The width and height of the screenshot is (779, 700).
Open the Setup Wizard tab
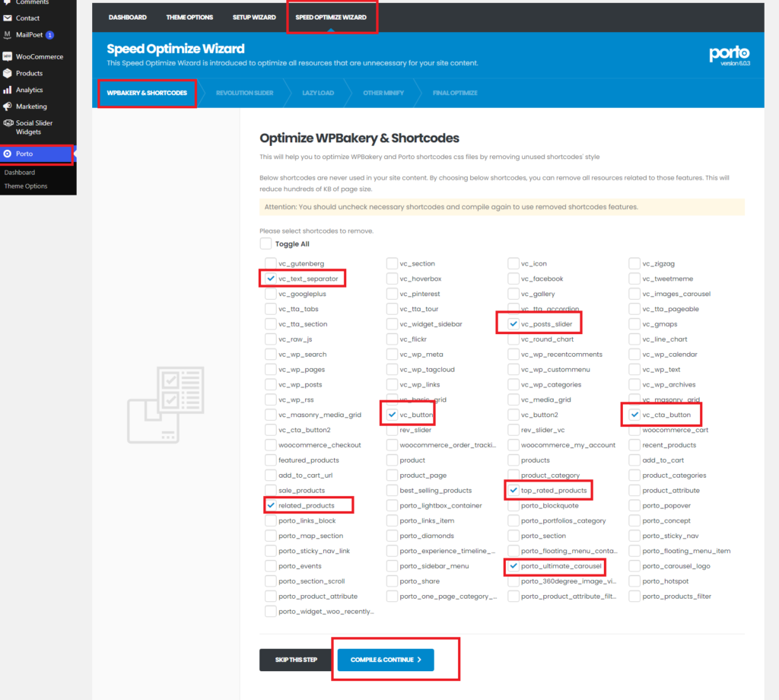point(254,17)
